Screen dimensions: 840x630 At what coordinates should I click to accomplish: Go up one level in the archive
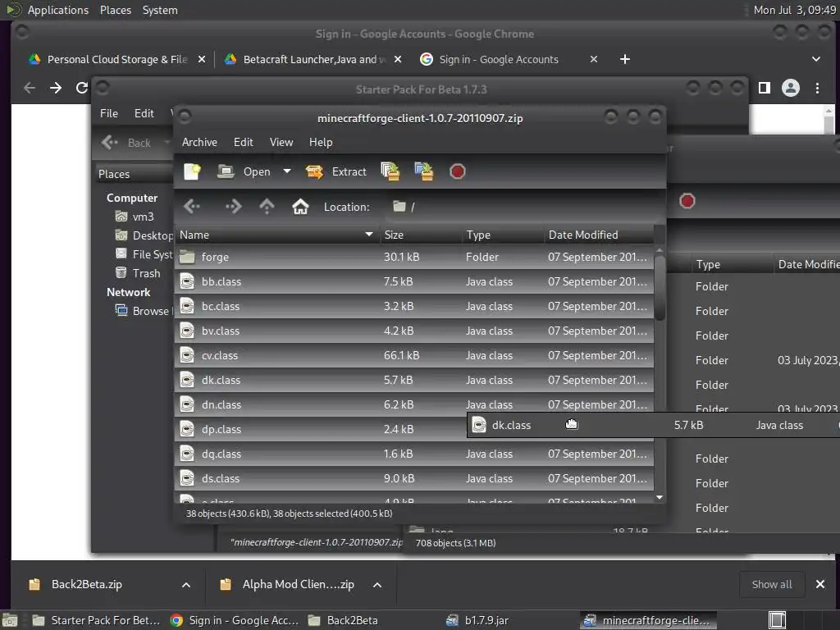[267, 206]
